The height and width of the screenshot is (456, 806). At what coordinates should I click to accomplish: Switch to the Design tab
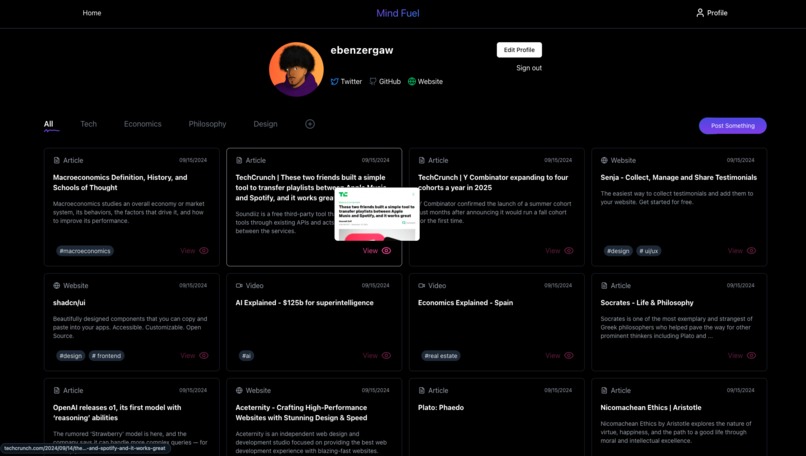coord(265,124)
